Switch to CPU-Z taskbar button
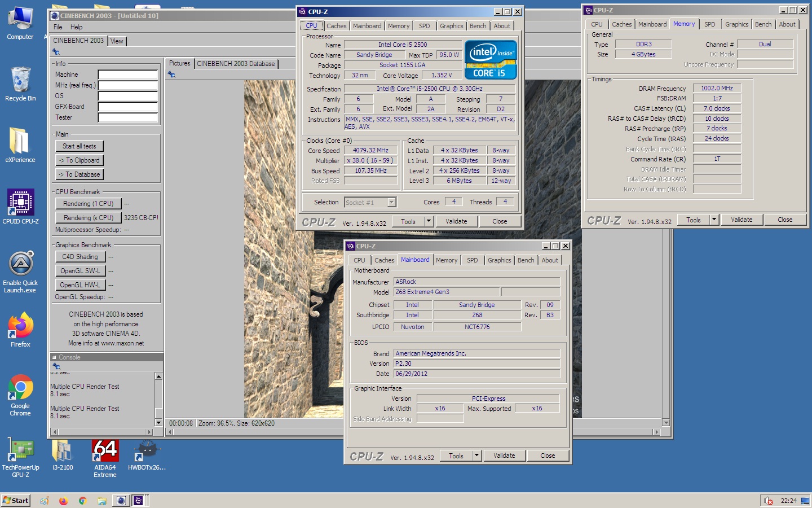The image size is (812, 508). point(139,501)
